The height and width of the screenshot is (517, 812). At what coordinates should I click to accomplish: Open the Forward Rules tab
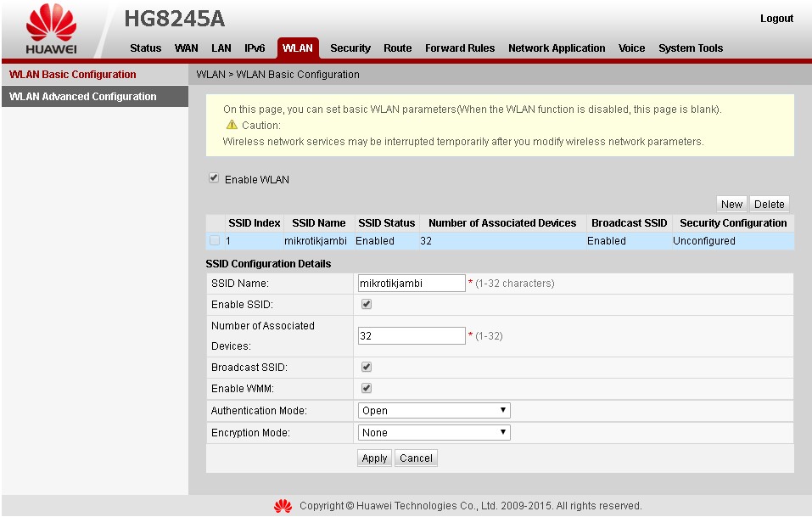tap(460, 48)
